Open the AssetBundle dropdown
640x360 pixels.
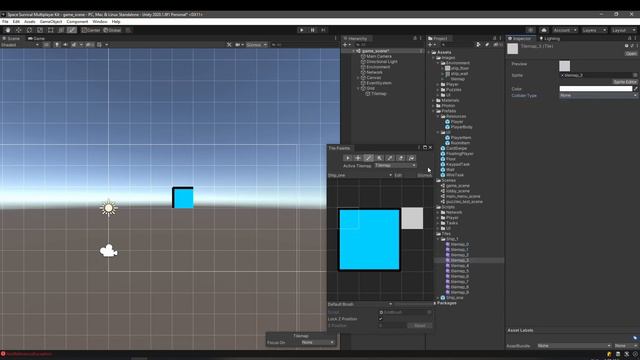pyautogui.click(x=574, y=346)
